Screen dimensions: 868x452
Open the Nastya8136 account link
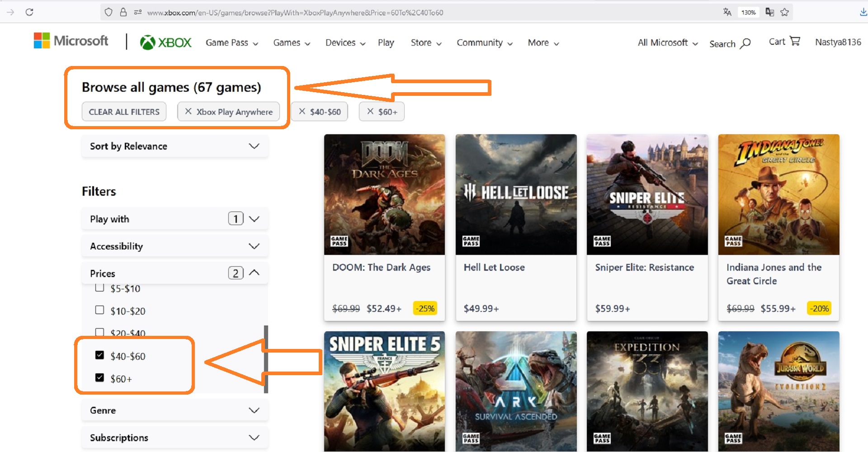(x=838, y=42)
